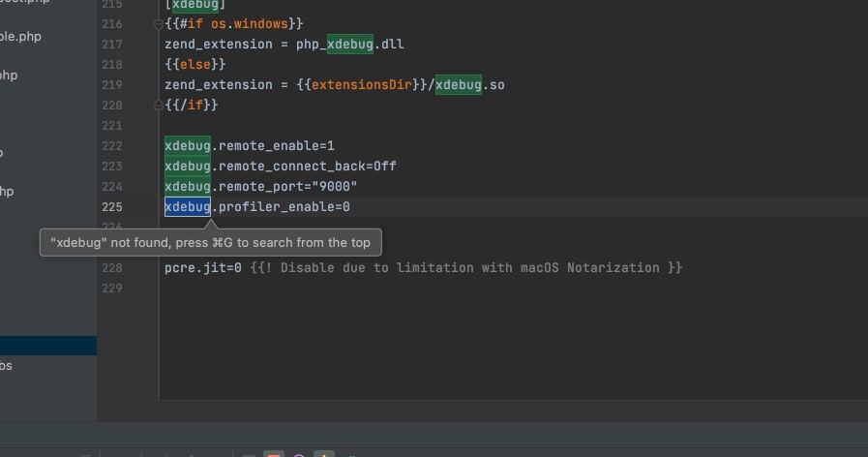868x457 pixels.
Task: Place cursor on the {{/if}} closing tag
Action: tap(191, 106)
